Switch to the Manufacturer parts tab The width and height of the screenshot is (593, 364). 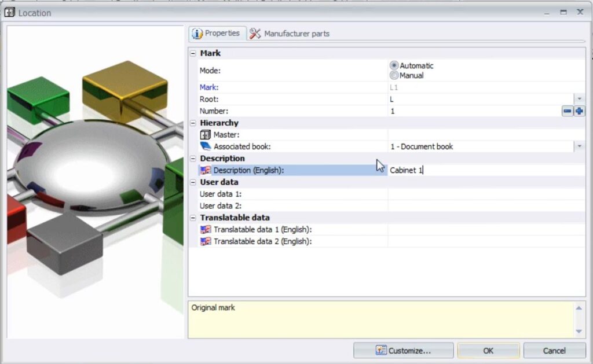[290, 34]
